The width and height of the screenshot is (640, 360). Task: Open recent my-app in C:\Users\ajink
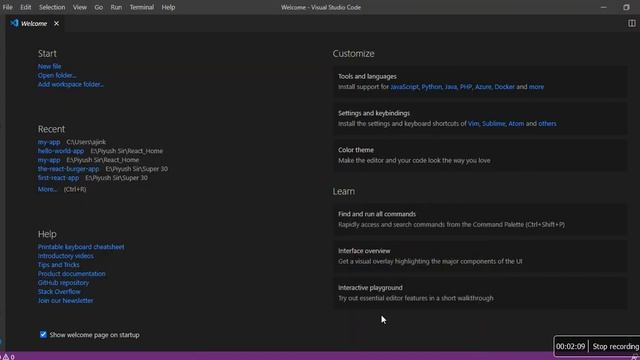(49, 142)
